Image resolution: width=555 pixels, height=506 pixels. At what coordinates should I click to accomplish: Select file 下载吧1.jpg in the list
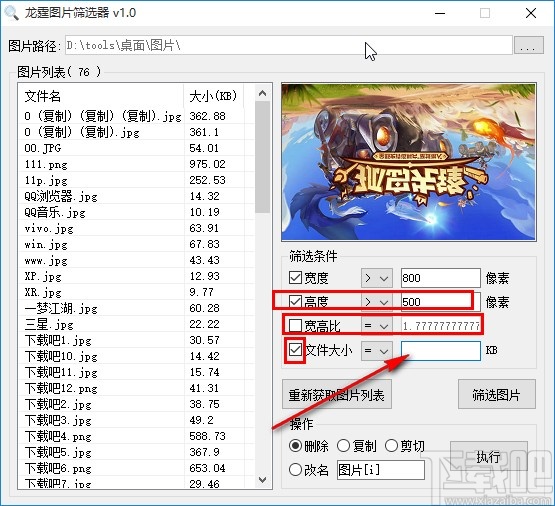[x=58, y=340]
